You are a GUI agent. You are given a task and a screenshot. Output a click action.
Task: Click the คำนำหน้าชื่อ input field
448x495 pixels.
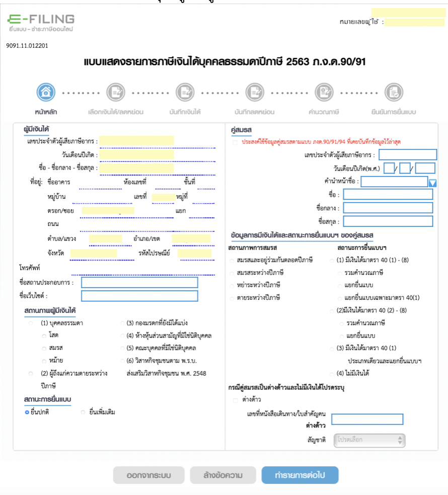(394, 182)
